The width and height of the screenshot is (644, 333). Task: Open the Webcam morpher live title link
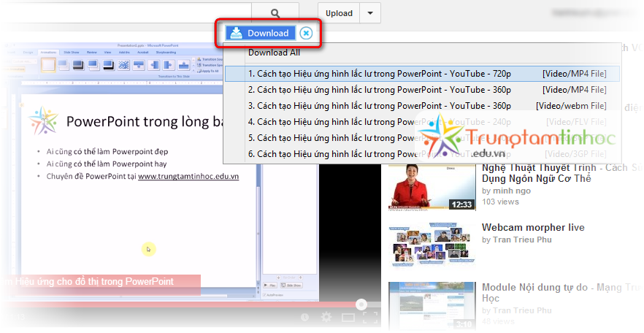click(533, 227)
